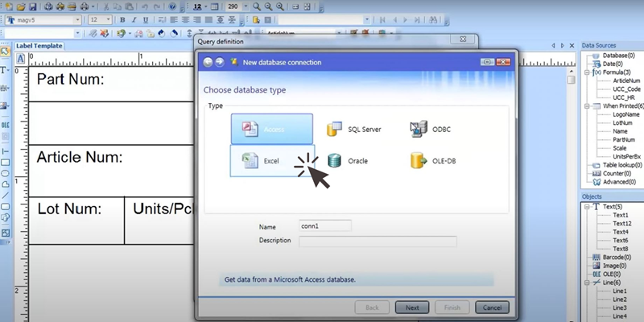Collapse the Text(5) objects node
Screen dimensions: 644x322
[x=587, y=207]
